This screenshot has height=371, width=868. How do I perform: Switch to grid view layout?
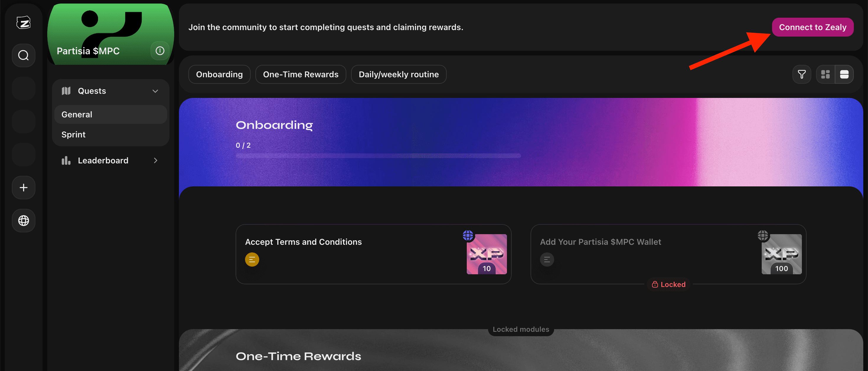(x=825, y=74)
